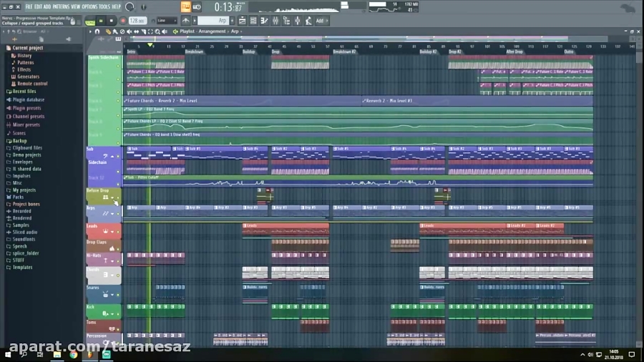Image resolution: width=644 pixels, height=362 pixels.
Task: Mute the Sub track green dot
Action: [118, 157]
